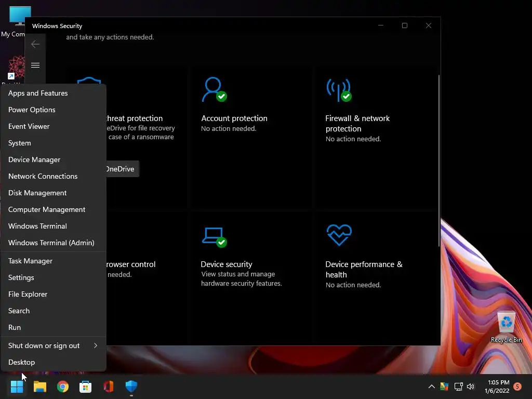Open Apps and Features from the context menu
The width and height of the screenshot is (532, 399).
(54, 93)
